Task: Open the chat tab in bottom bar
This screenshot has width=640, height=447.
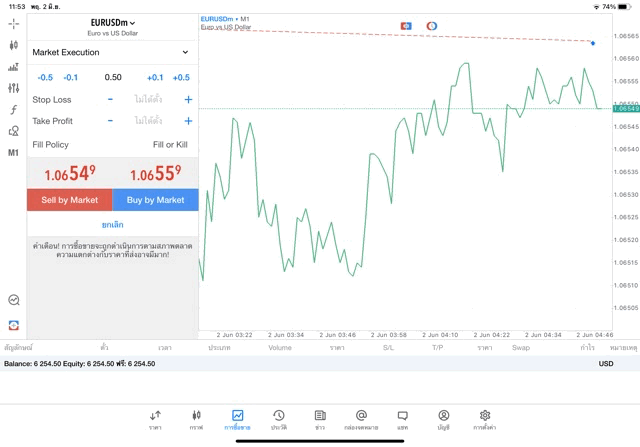Action: coord(402,420)
